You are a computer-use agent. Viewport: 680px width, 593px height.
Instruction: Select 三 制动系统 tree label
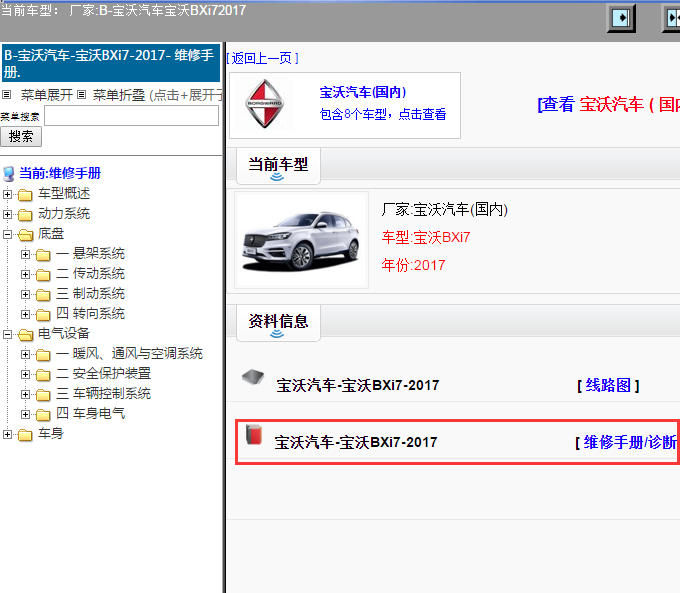click(91, 294)
